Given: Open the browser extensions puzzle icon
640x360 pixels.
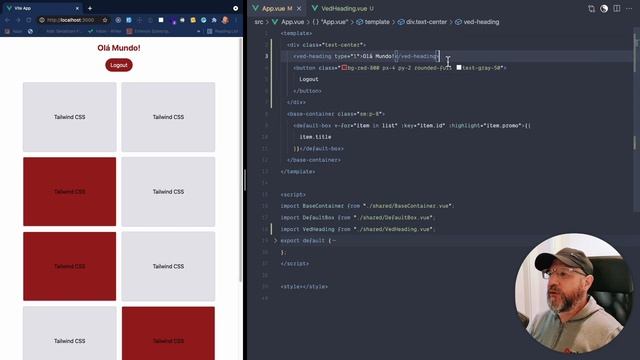Looking at the screenshot, I should (214, 20).
